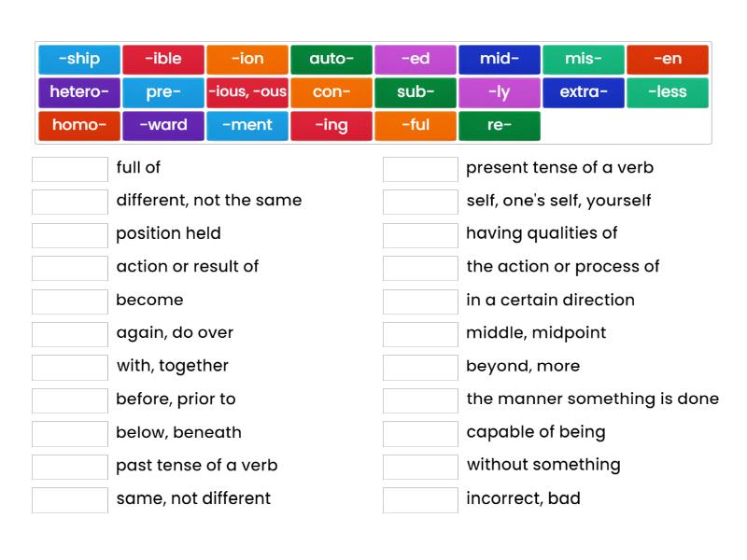Pick the green "auto-" prefix tile

(x=331, y=58)
